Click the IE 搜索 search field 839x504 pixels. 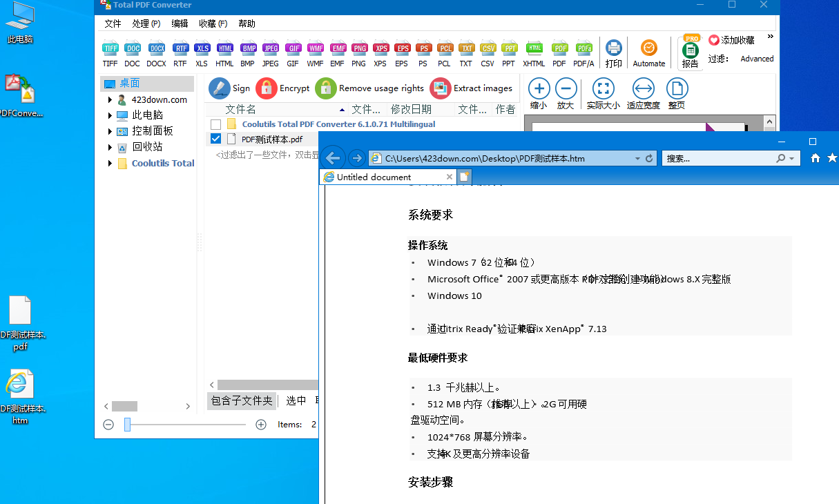718,158
